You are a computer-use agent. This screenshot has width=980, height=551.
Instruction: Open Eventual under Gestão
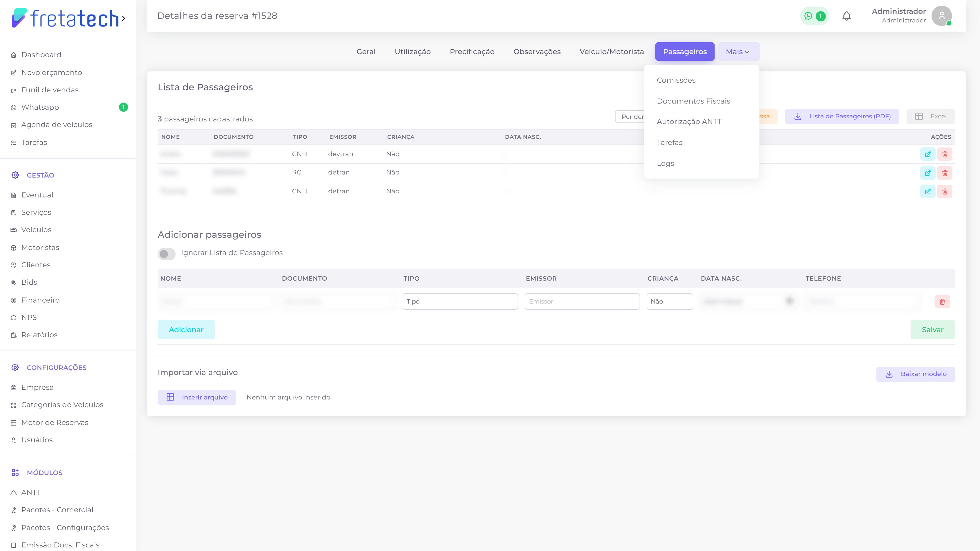[x=37, y=195]
